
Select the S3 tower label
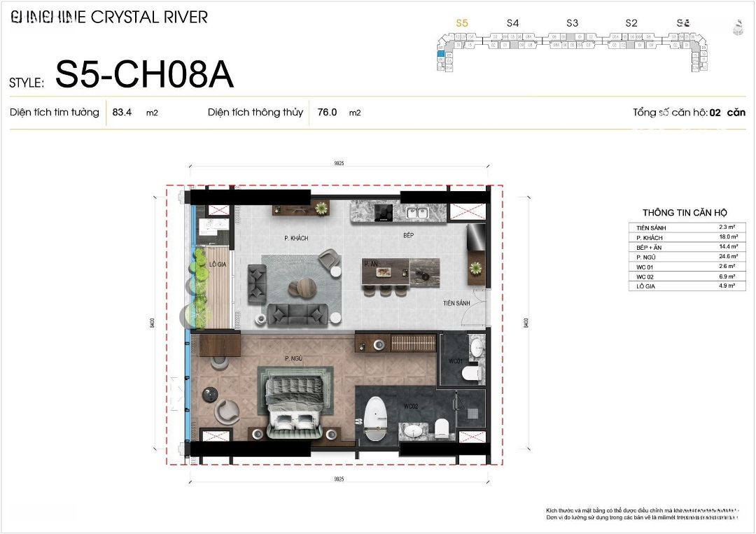572,23
